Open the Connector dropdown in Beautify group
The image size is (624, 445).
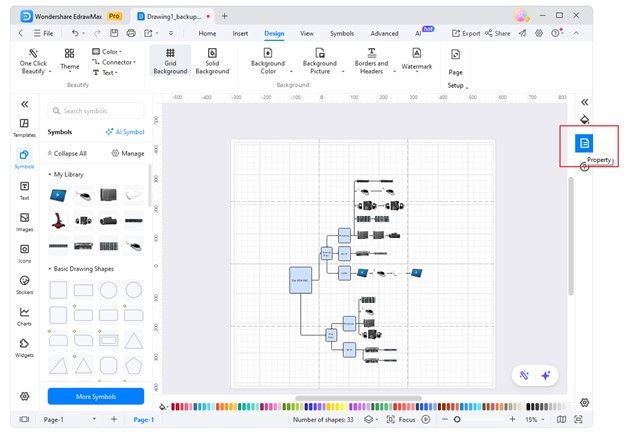coord(114,62)
